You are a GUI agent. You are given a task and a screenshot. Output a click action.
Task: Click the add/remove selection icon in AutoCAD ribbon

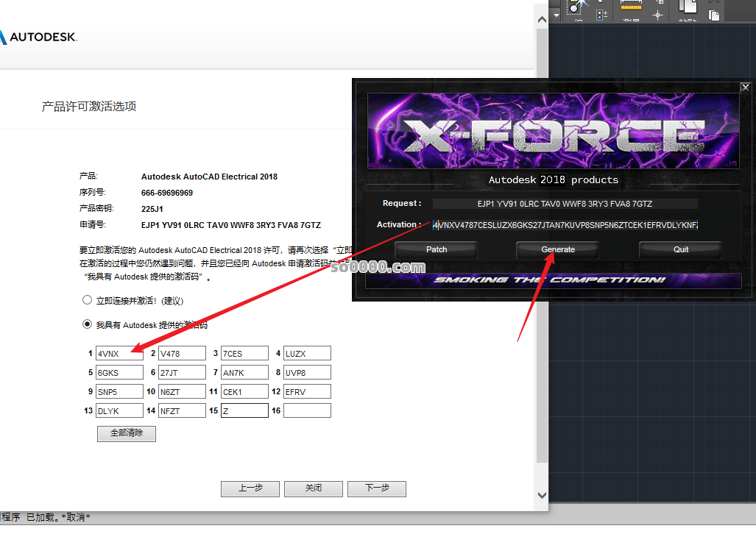[601, 15]
